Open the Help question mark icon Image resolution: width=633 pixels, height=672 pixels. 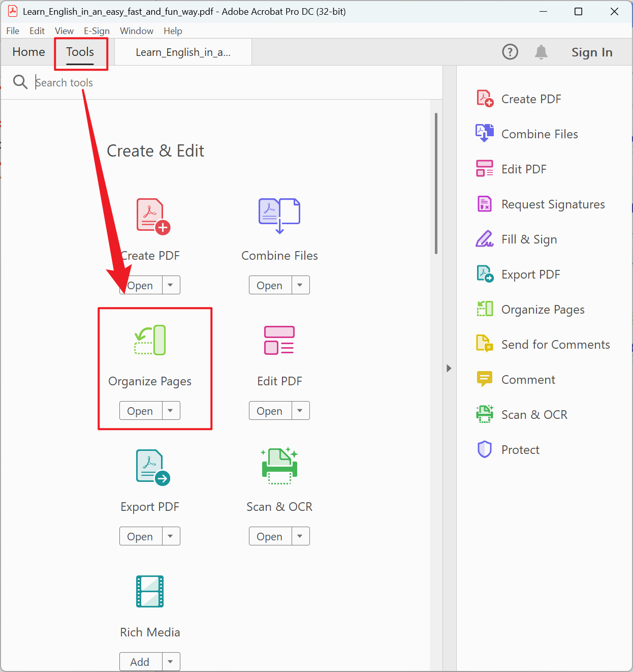pos(510,52)
